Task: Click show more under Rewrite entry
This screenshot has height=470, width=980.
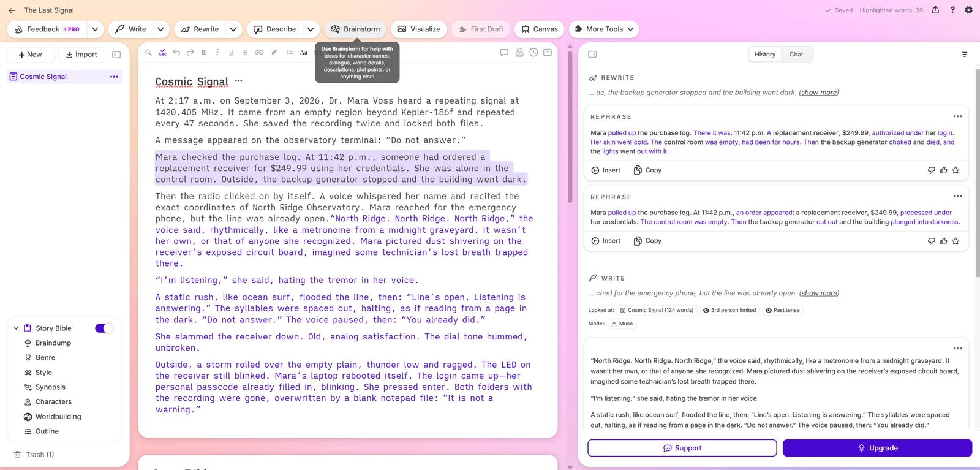Action: 819,93
